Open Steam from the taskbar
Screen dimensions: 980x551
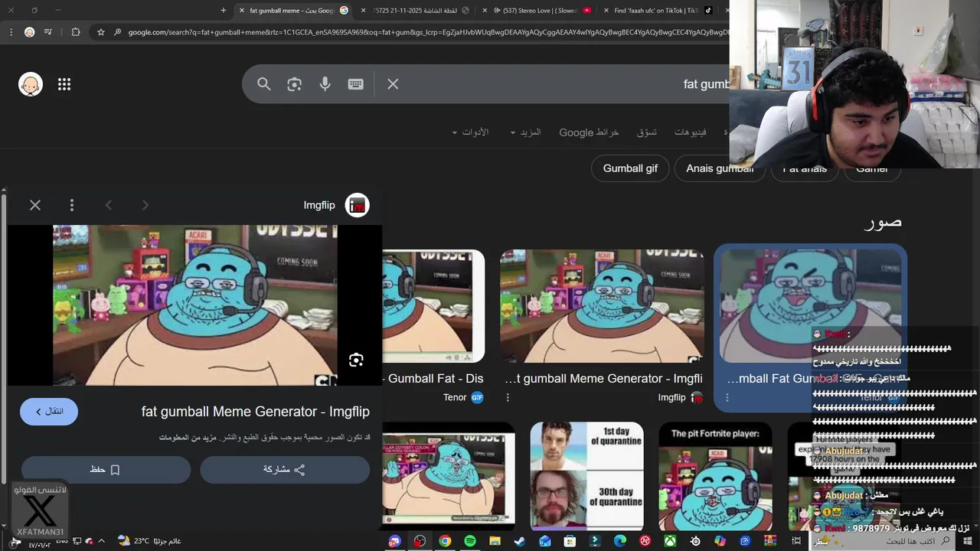coord(520,541)
